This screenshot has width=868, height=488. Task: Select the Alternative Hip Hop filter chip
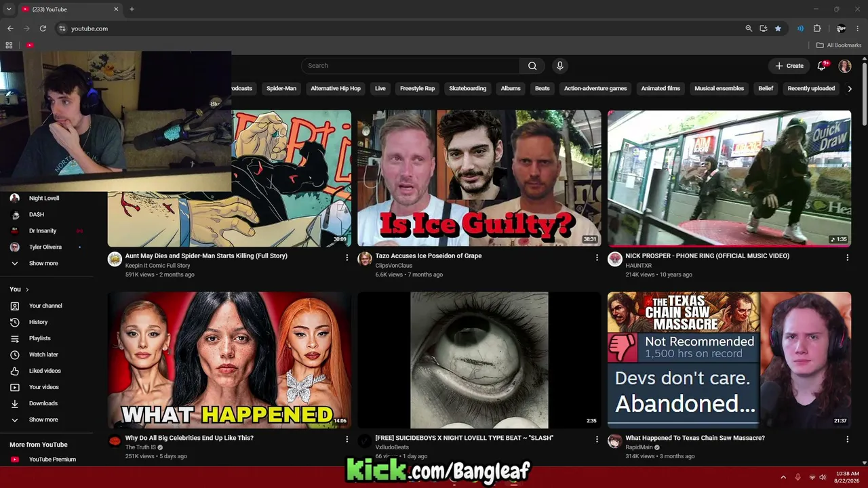pos(336,89)
